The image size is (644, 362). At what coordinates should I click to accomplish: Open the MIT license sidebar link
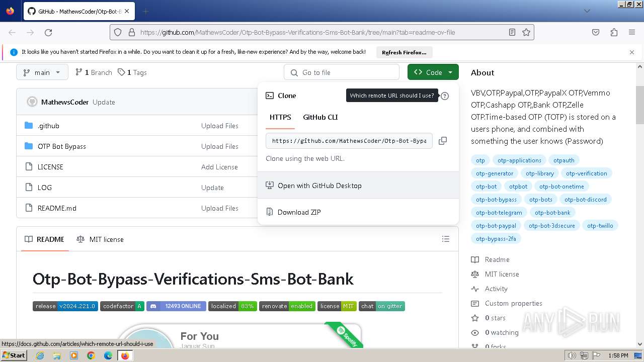tap(495, 274)
